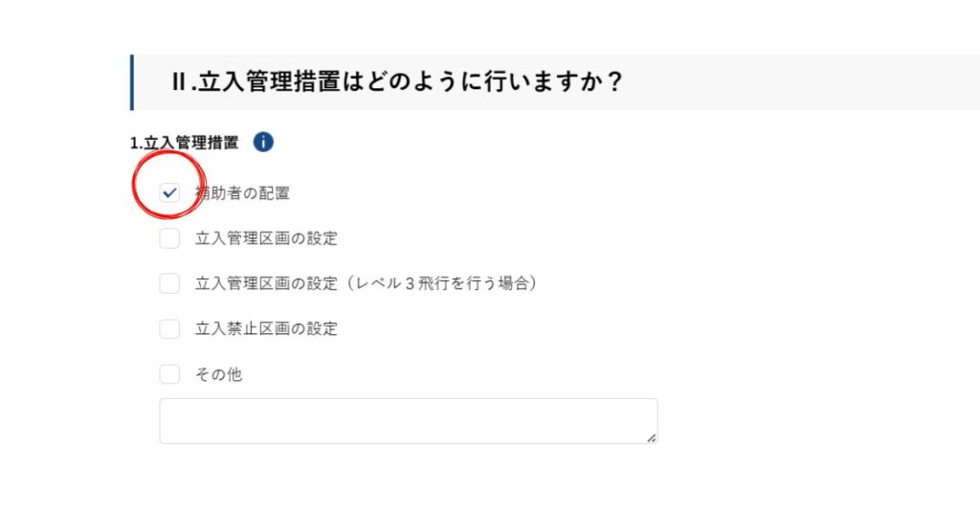Screen dimensions: 980x515
Task: Focus the text area below その他
Action: click(x=408, y=421)
